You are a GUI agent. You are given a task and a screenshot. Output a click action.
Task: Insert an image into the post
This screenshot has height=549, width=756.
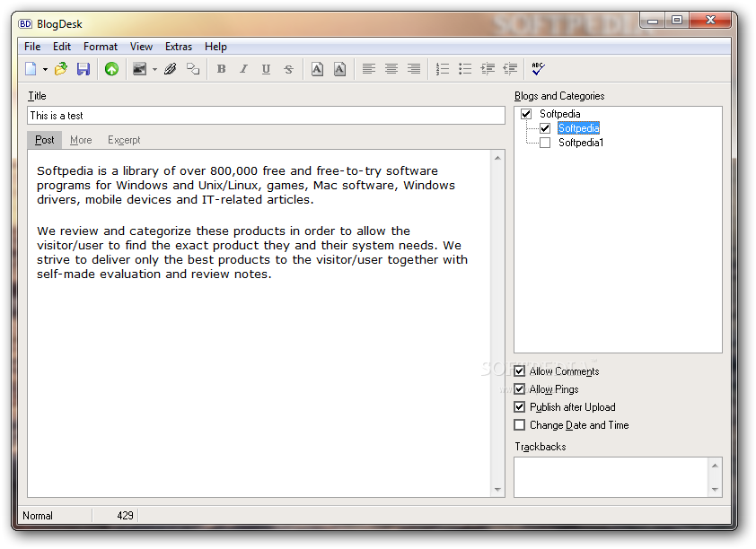coord(139,69)
